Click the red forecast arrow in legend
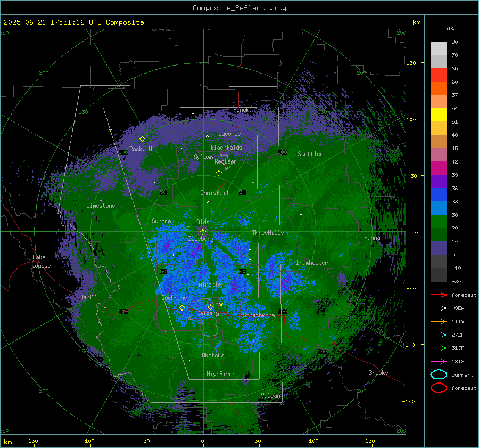 point(439,295)
